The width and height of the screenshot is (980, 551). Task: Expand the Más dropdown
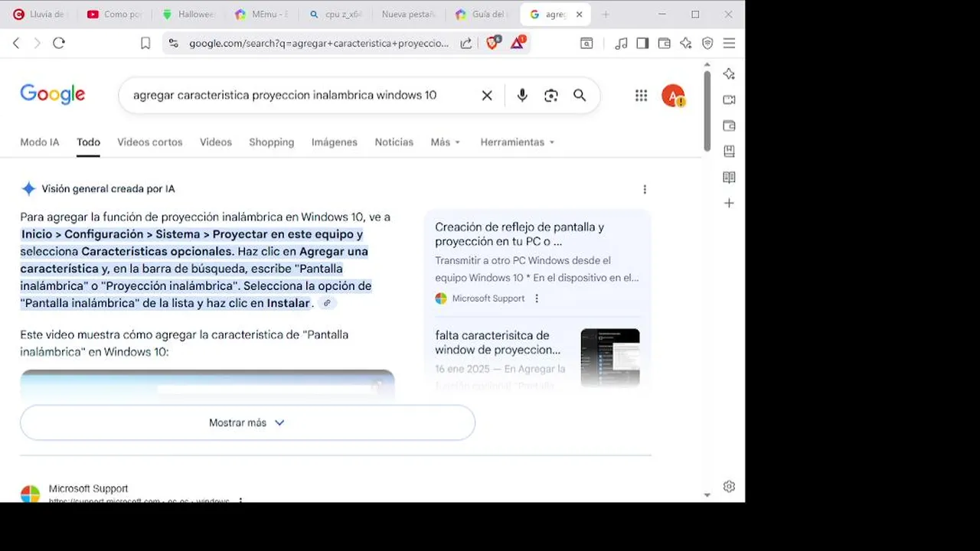tap(446, 142)
